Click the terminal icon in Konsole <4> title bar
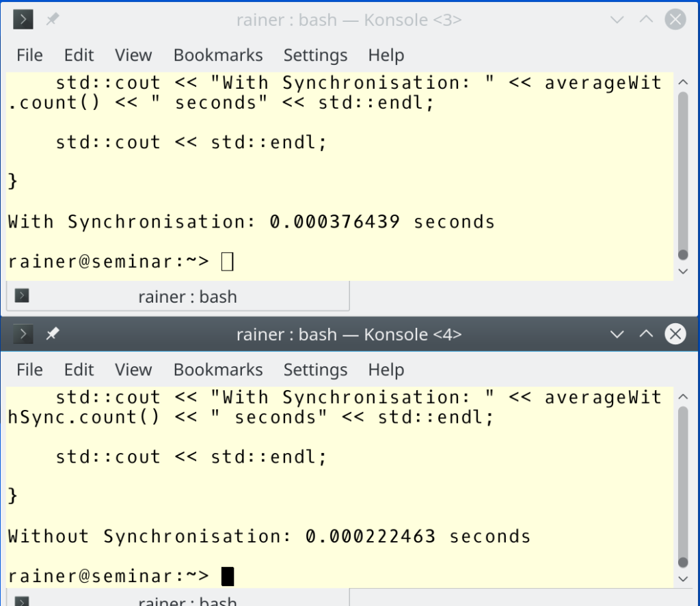 coord(23,334)
